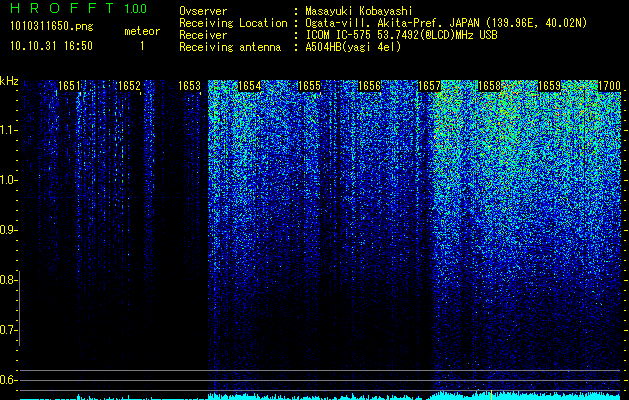Click the 1652 time marker

click(x=129, y=86)
